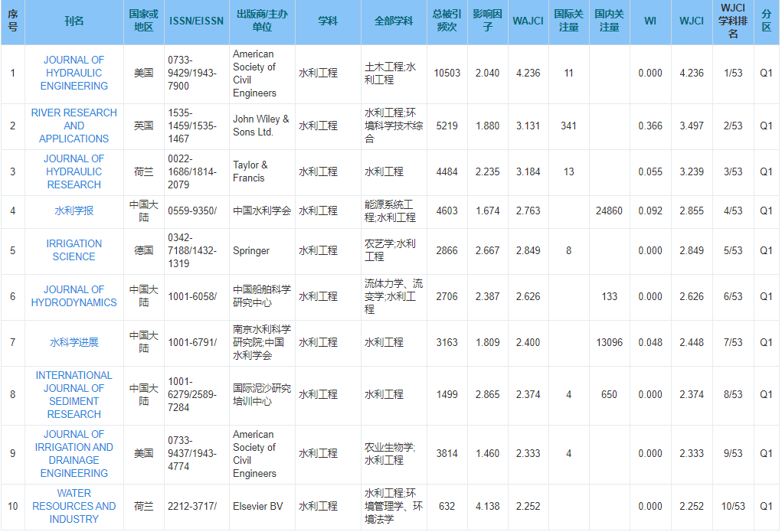Open JOURNAL OF HYDRODYNAMICS link
The height and width of the screenshot is (532, 782).
coord(74,296)
